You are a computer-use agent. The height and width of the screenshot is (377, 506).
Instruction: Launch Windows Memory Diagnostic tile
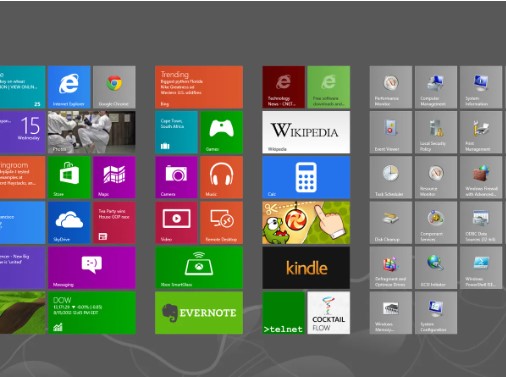[391, 313]
